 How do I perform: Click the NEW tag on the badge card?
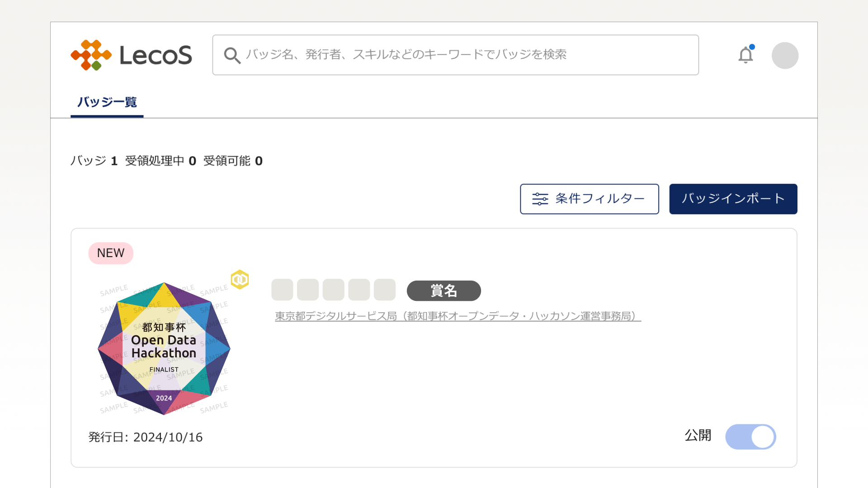click(111, 253)
